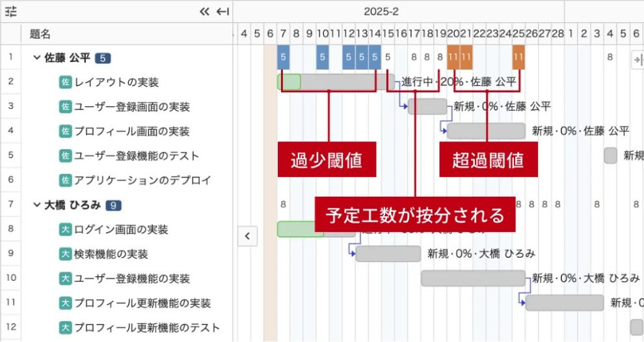Click the left-arrow-to-bar icon in header
644x342 pixels.
tap(223, 12)
